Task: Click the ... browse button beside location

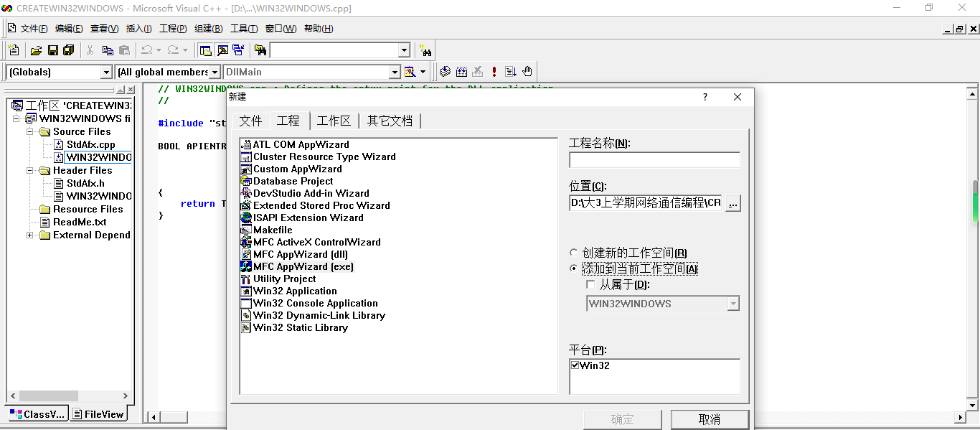Action: tap(732, 203)
